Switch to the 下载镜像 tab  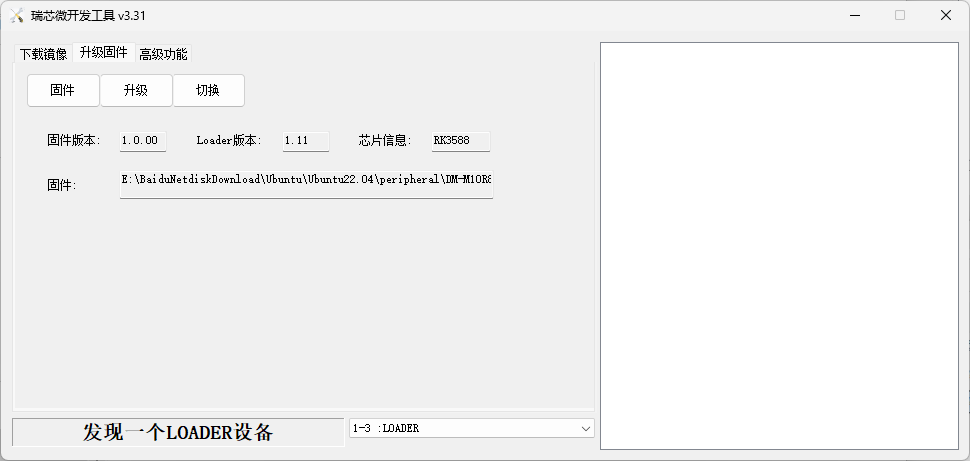pos(43,54)
